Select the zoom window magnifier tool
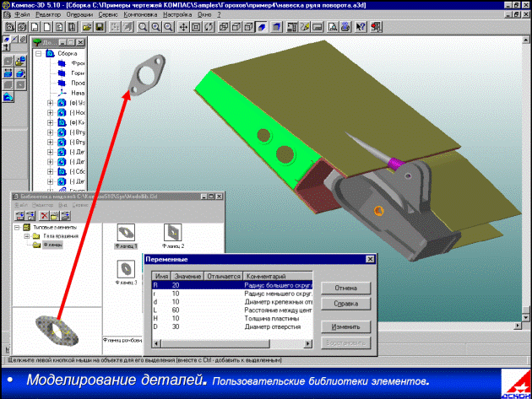 [143, 27]
